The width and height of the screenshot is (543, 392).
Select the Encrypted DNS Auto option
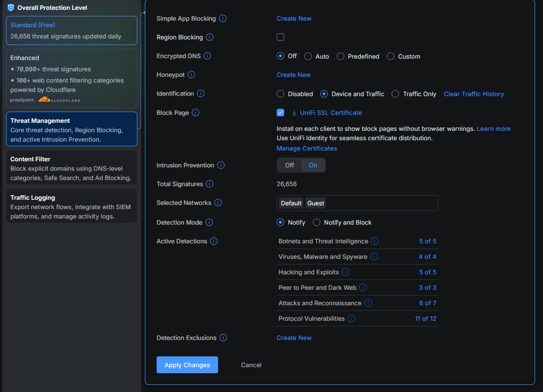tap(308, 56)
